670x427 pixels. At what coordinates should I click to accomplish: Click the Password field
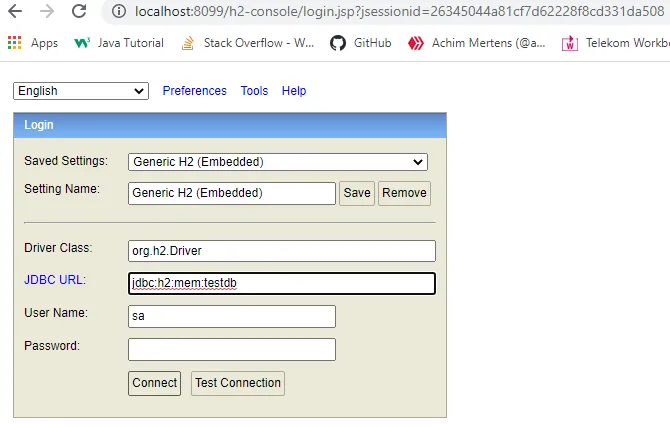tap(232, 350)
